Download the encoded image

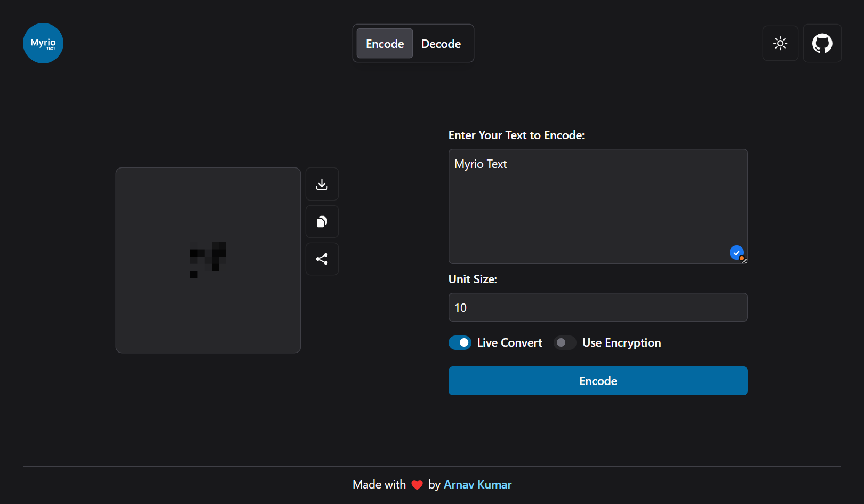(322, 184)
